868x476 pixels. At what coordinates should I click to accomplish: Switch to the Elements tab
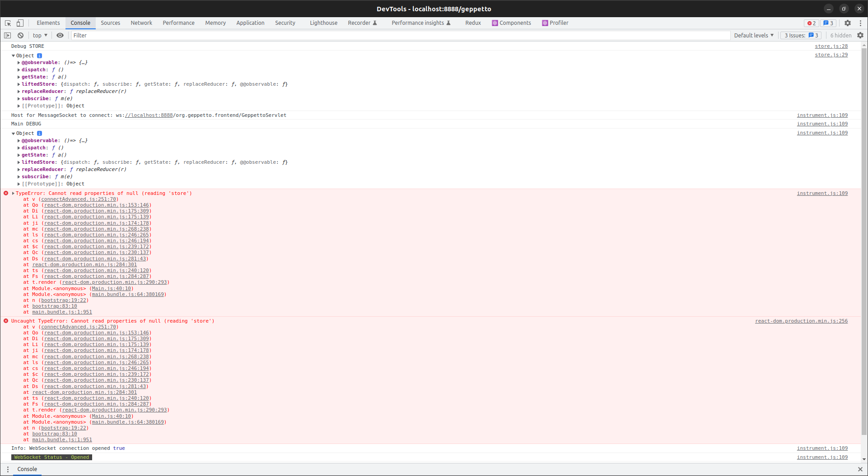pos(48,23)
